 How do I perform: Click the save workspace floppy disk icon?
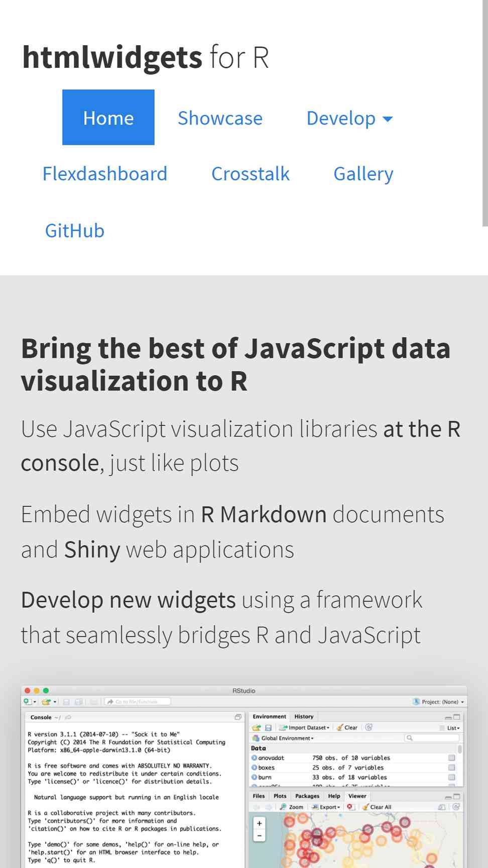(268, 727)
